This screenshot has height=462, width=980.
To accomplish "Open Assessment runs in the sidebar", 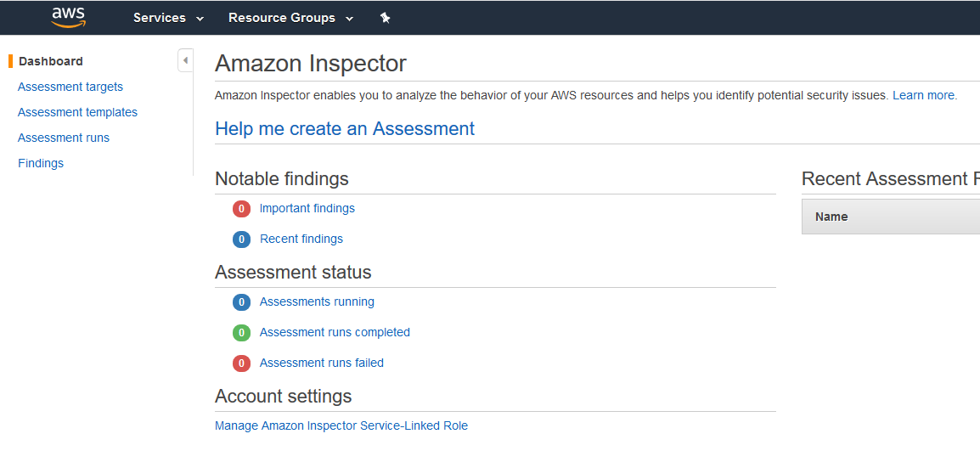I will 63,138.
